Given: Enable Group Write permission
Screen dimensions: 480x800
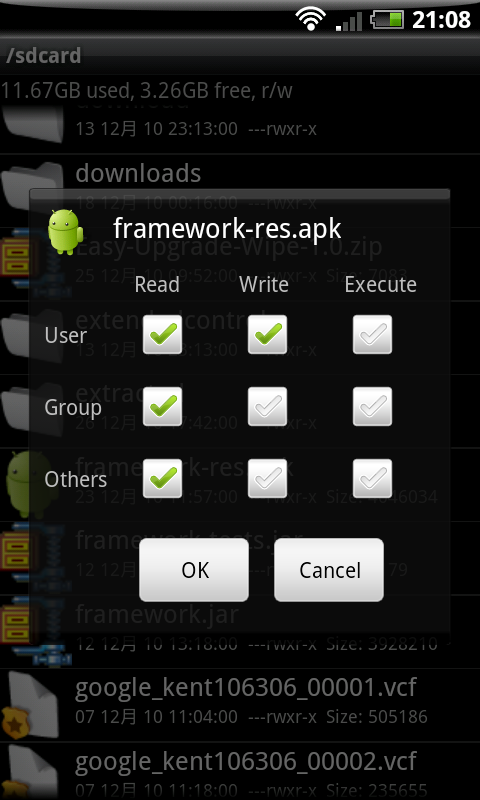Looking at the screenshot, I should [267, 407].
